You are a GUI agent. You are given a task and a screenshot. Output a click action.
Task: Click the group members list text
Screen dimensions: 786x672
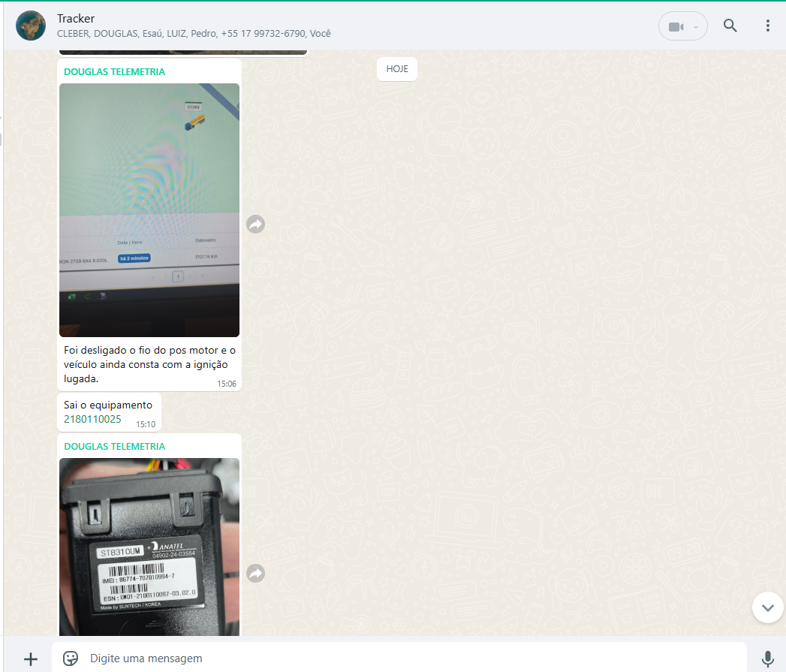[194, 34]
